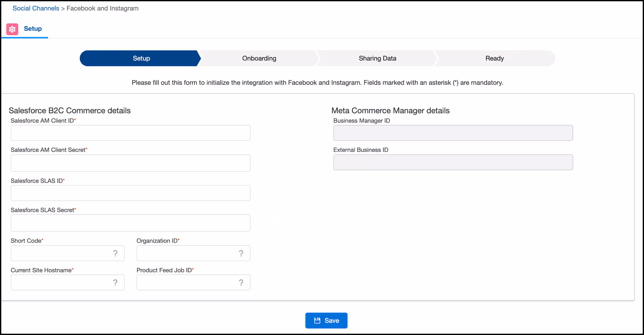Focus the Short Code input box
The height and width of the screenshot is (335, 644).
[x=68, y=253]
